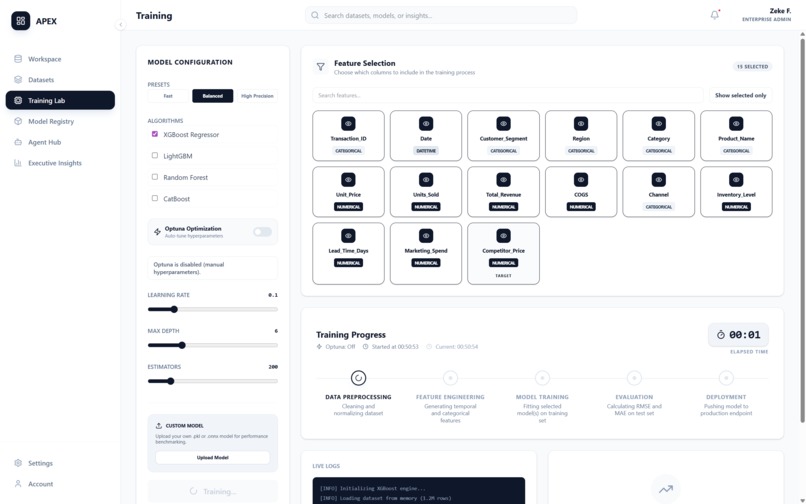The height and width of the screenshot is (504, 806).
Task: Toggle Transaction_ID eye icon
Action: [348, 124]
